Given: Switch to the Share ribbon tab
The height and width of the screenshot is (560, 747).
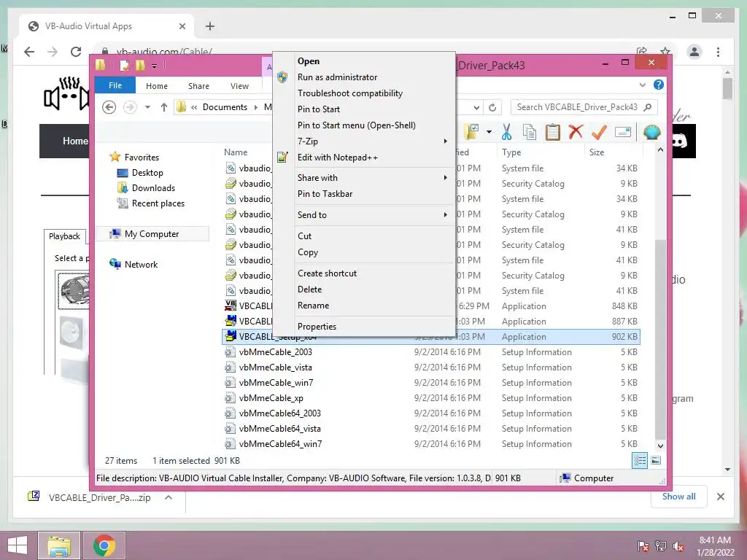Looking at the screenshot, I should pyautogui.click(x=198, y=86).
